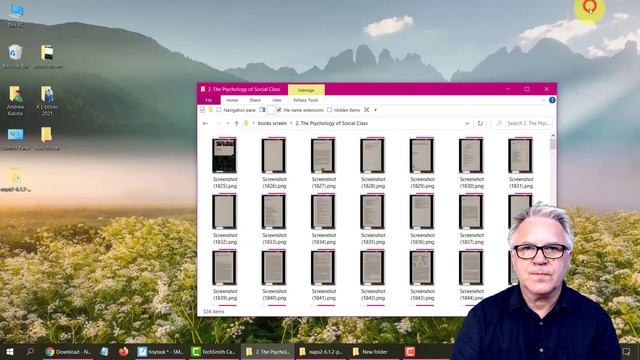Select Screenshot (1828).png thumbnail
This screenshot has height=360, width=640.
(x=373, y=156)
